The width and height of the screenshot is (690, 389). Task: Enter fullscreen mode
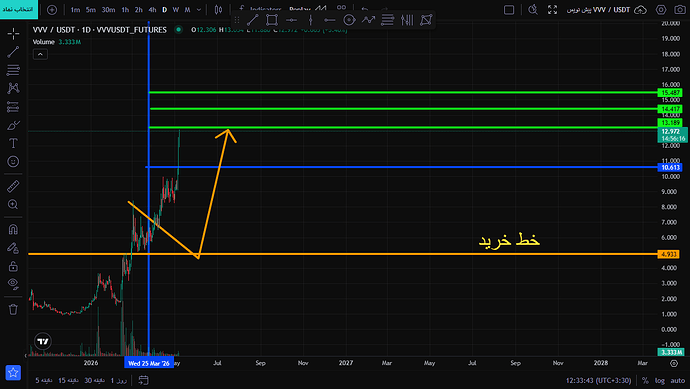(552, 10)
